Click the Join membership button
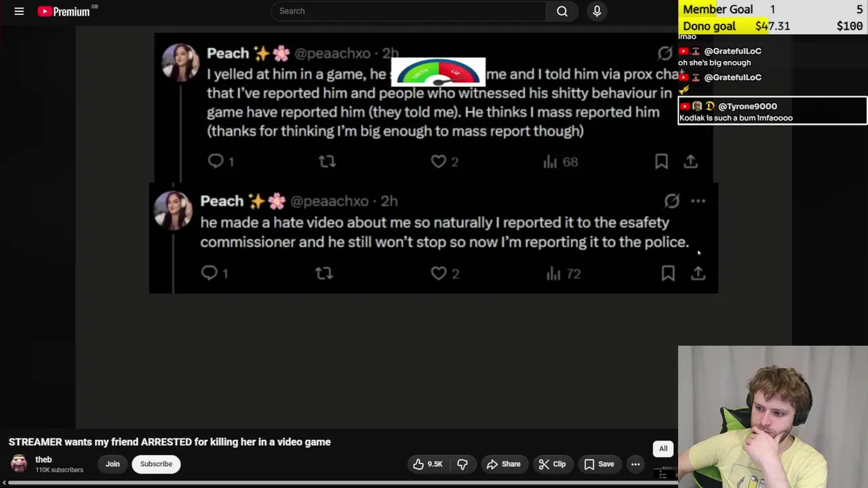 (x=113, y=464)
